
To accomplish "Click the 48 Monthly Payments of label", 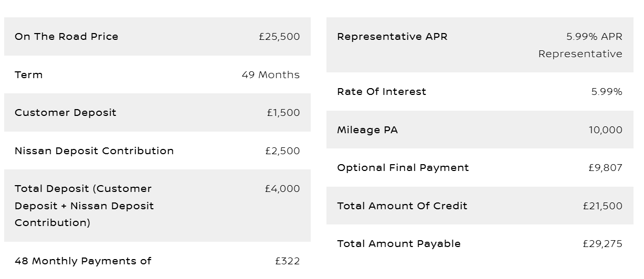I will coord(83,261).
